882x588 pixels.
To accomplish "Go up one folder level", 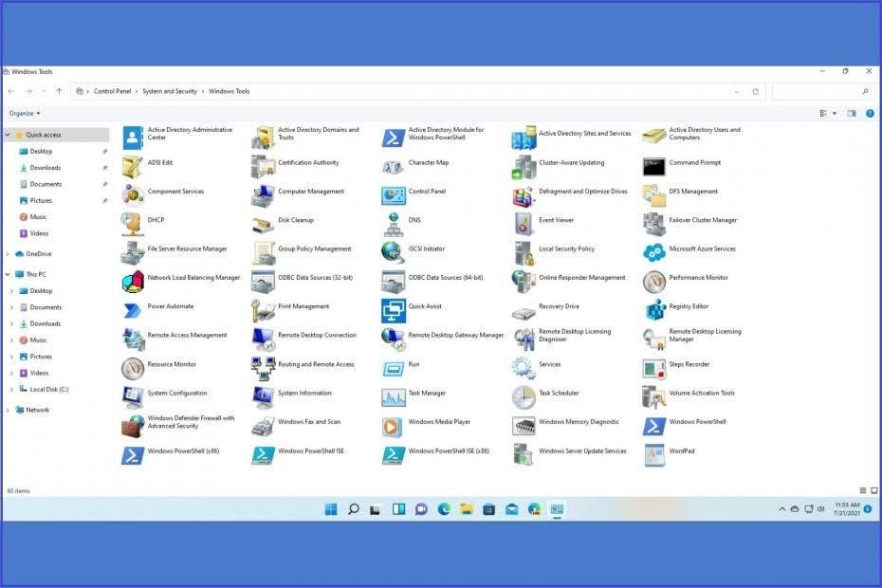I will (59, 91).
